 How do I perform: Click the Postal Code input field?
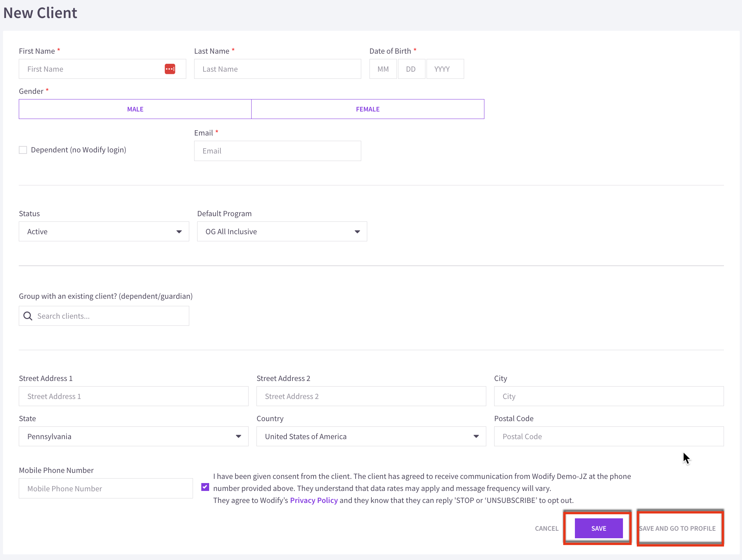coord(609,437)
